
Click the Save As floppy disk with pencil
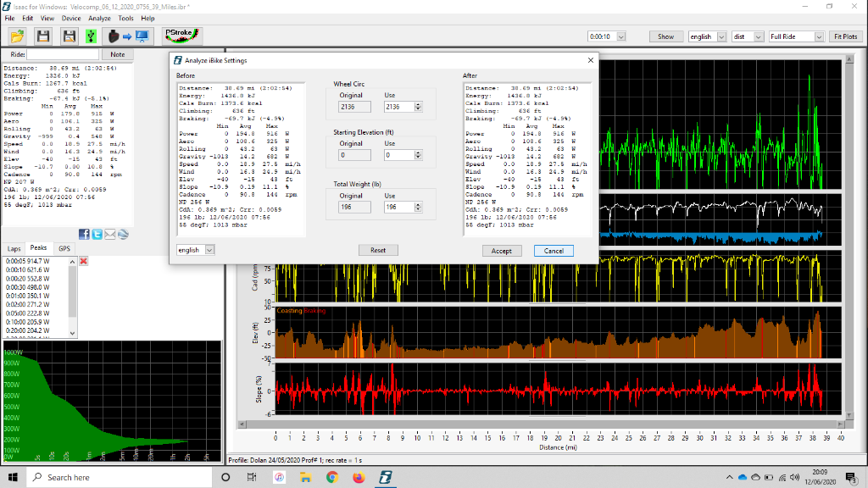tap(69, 36)
